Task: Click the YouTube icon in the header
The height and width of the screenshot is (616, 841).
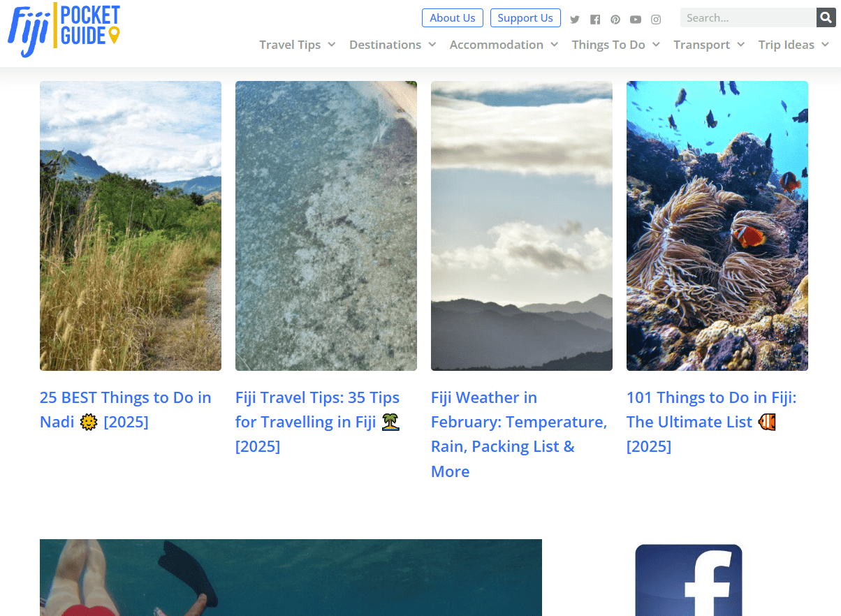Action: [636, 19]
